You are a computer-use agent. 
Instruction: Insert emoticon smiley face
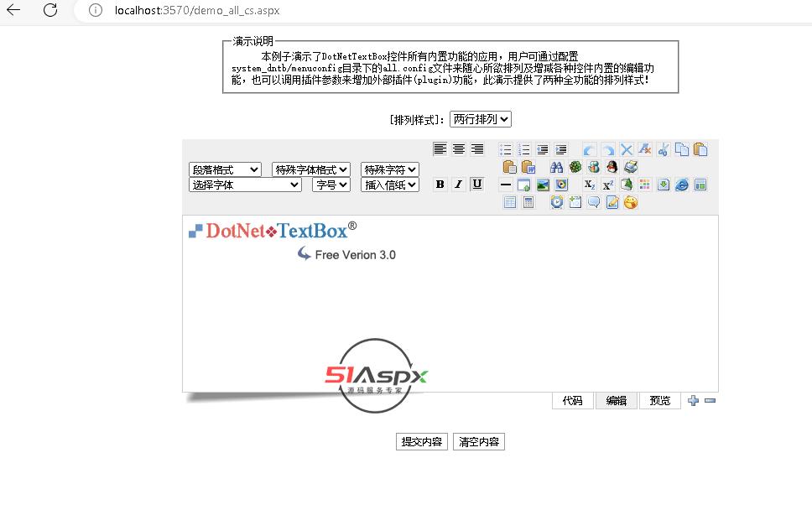click(631, 202)
